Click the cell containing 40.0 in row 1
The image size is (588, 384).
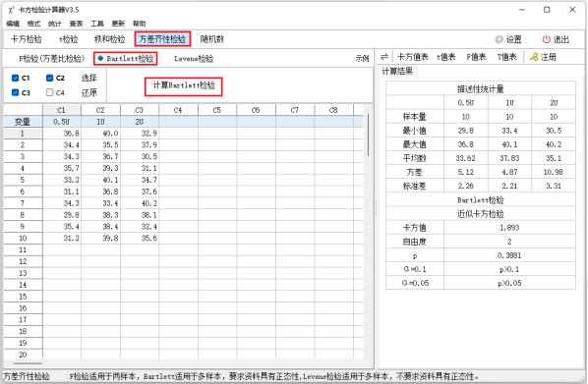(x=100, y=134)
